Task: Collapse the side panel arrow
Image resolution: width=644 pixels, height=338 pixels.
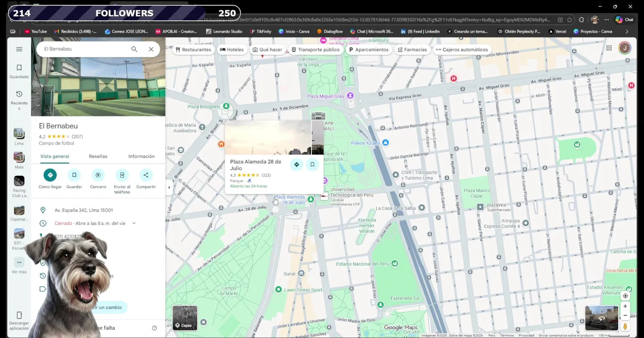Action: pos(169,187)
